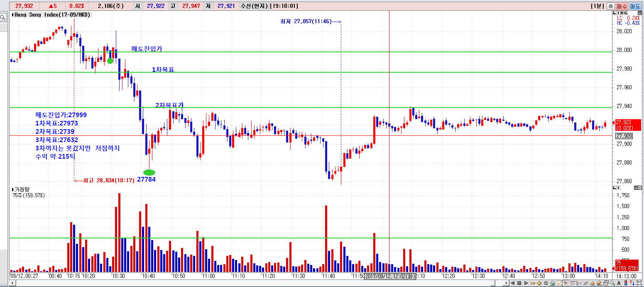644x287 pixels.
Task: Click the 매도진입가 line label
Action: (x=147, y=49)
